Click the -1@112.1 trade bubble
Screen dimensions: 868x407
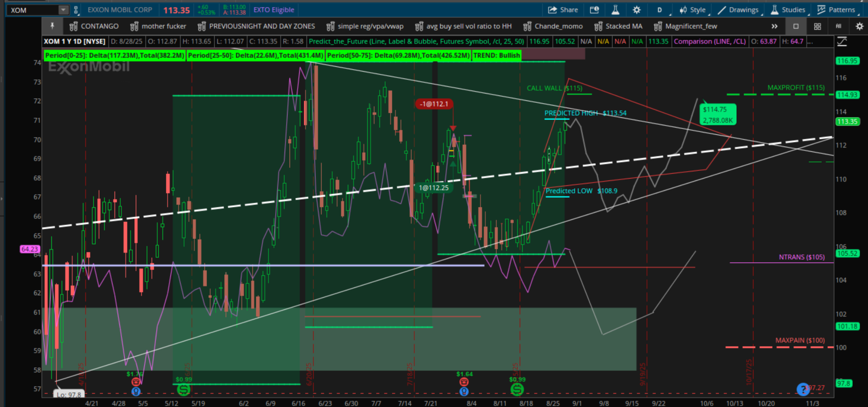click(x=434, y=104)
